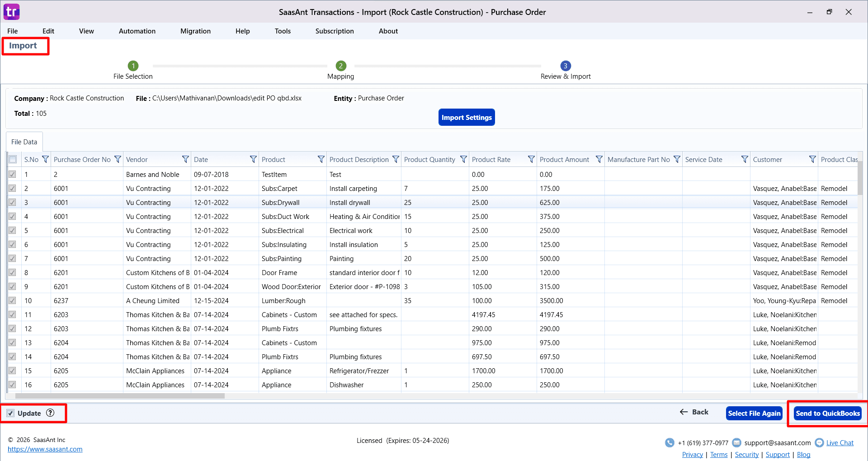868x461 pixels.
Task: Click the Import page heading
Action: tap(23, 46)
